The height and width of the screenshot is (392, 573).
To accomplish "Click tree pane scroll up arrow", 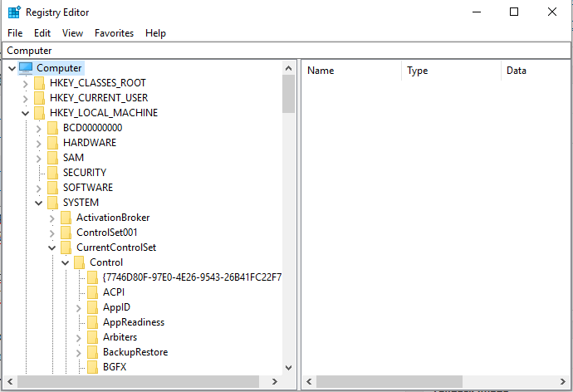I will (288, 68).
